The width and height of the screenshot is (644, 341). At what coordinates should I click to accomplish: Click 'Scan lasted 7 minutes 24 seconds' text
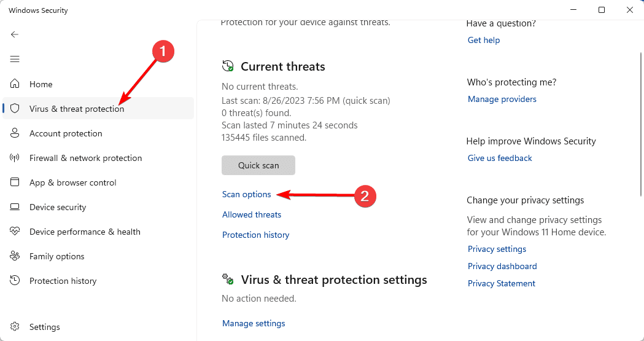pos(290,125)
